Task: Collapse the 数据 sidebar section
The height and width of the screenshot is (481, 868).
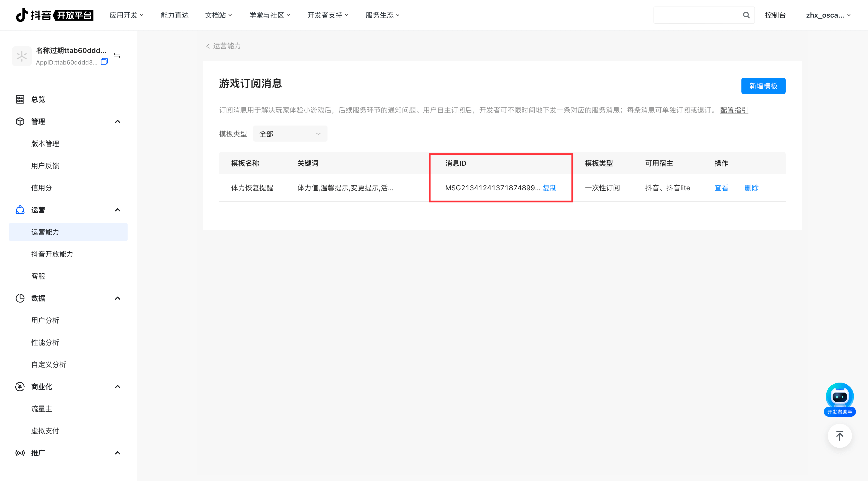Action: pos(118,298)
